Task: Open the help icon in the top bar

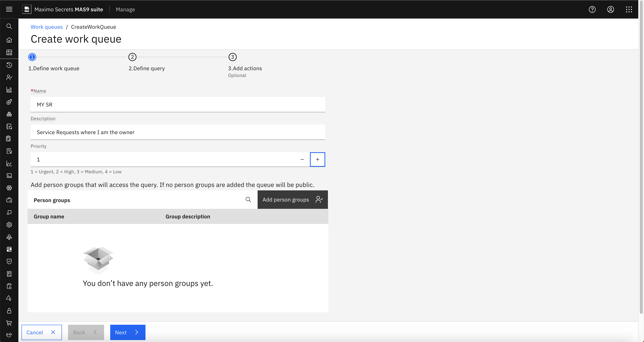Action: click(592, 9)
